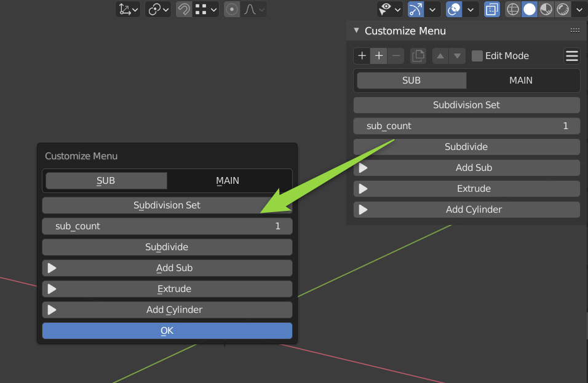Click Subdivide button in popup dialog
The width and height of the screenshot is (588, 383).
(167, 247)
